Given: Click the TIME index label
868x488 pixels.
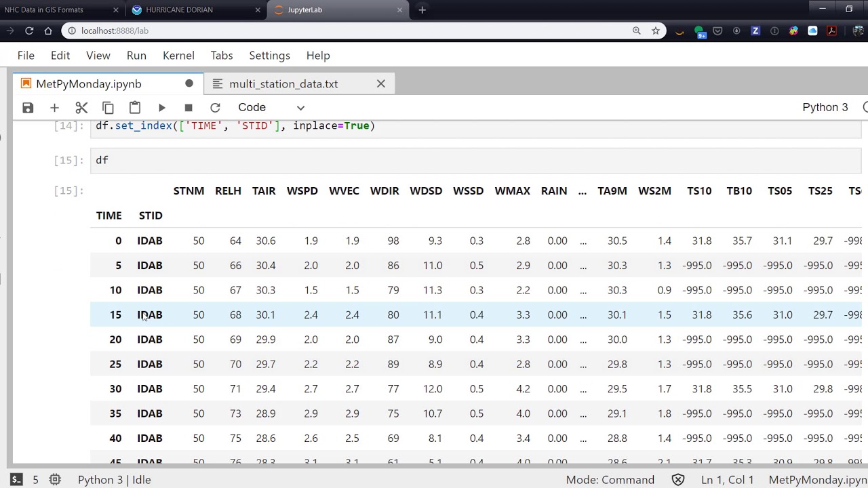Looking at the screenshot, I should pyautogui.click(x=108, y=216).
